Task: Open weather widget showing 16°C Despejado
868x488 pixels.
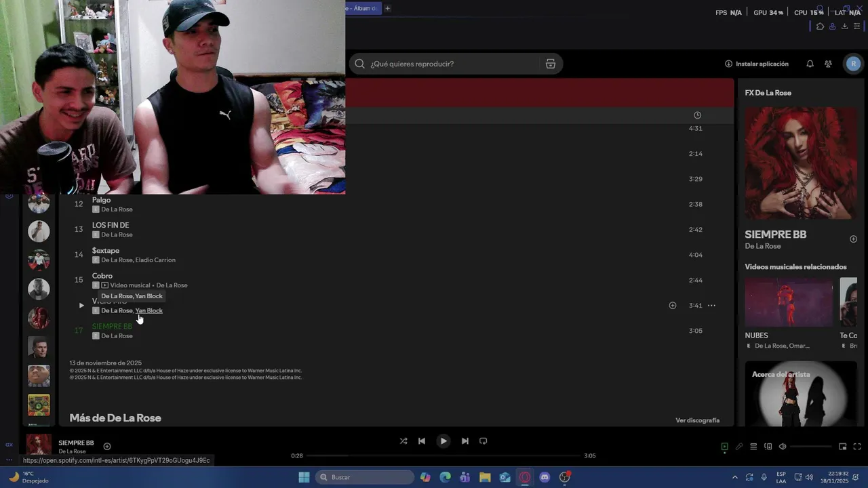Action: pos(28,477)
